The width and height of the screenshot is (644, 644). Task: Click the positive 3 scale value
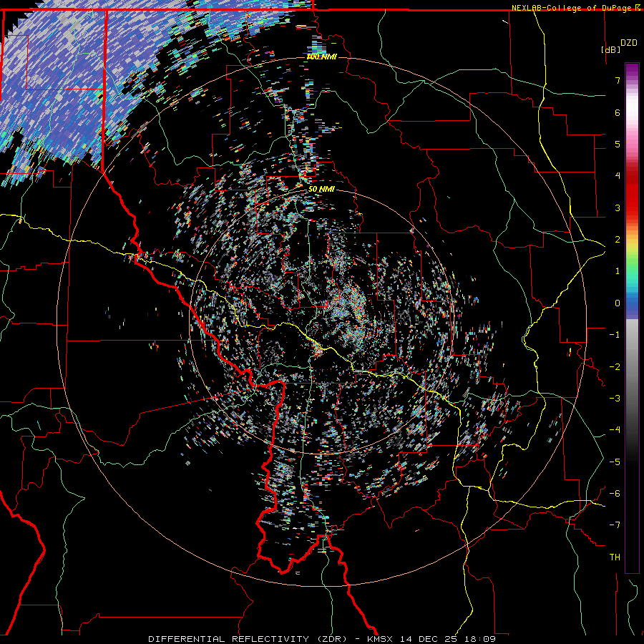point(618,208)
